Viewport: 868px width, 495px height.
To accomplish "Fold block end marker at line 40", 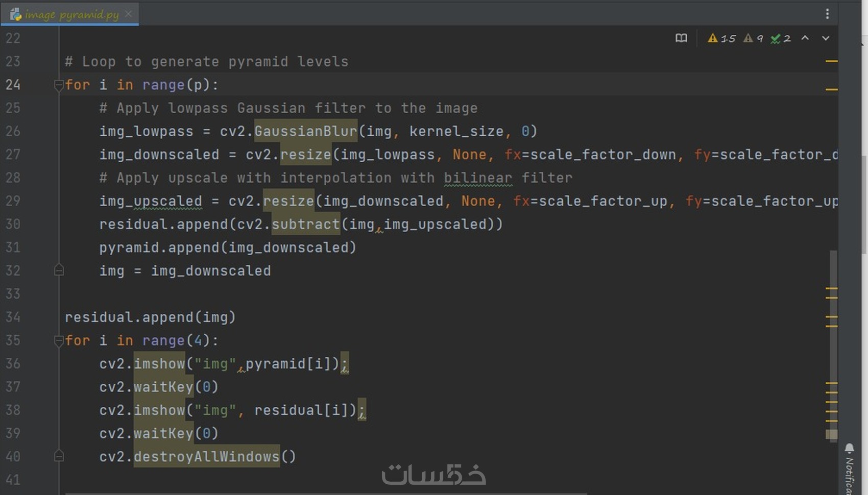I will click(59, 456).
